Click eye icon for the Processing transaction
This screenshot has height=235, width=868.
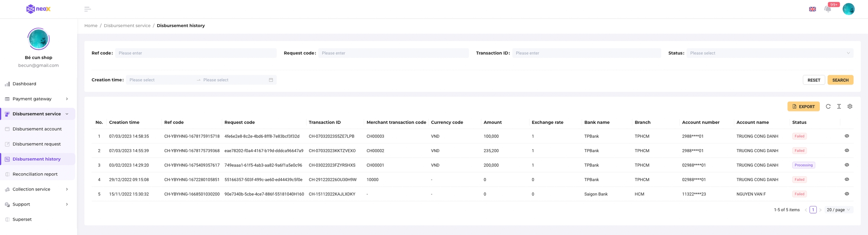(847, 165)
